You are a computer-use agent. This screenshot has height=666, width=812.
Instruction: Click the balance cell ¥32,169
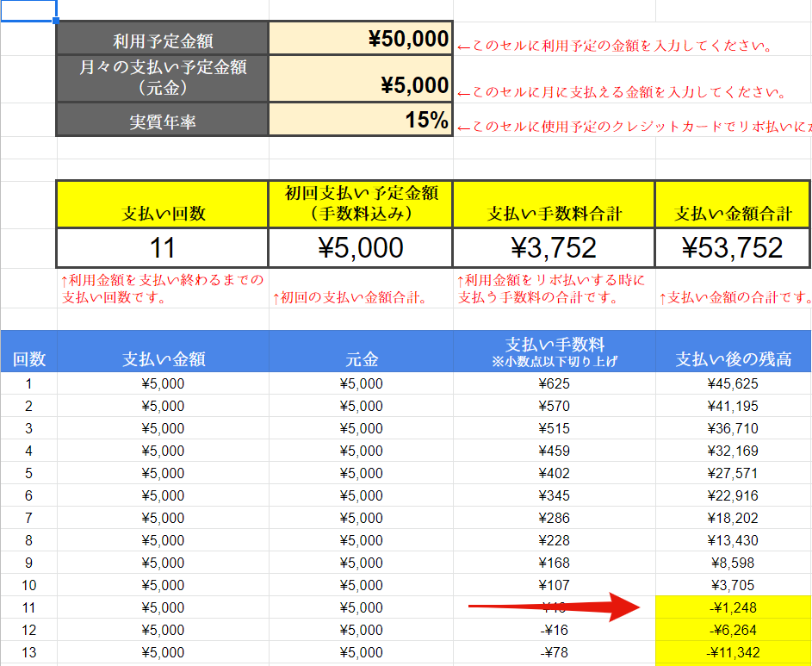click(x=733, y=451)
